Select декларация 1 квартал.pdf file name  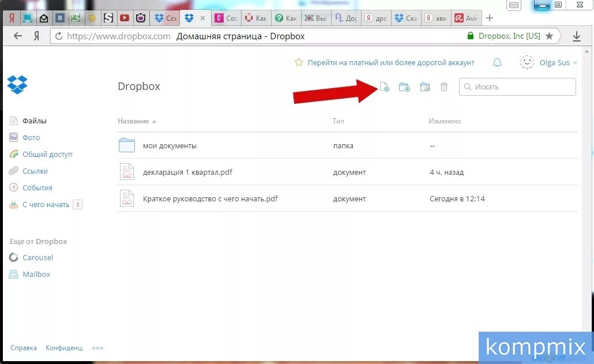(187, 172)
